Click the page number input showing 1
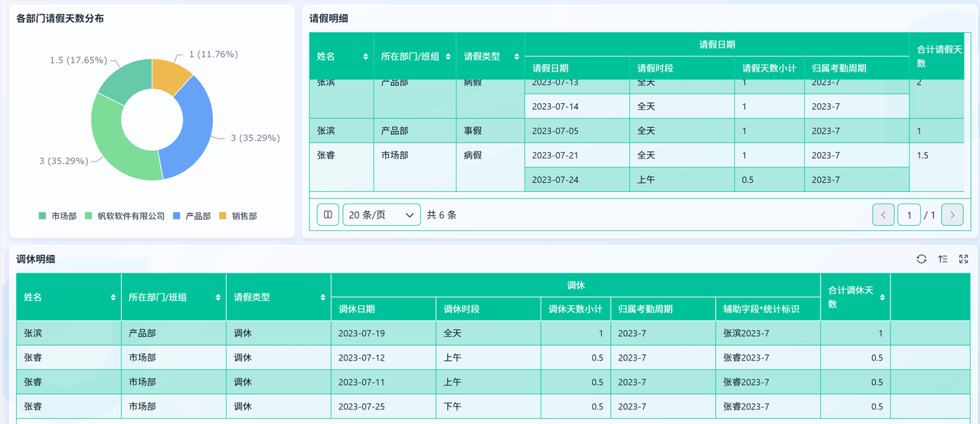 909,215
